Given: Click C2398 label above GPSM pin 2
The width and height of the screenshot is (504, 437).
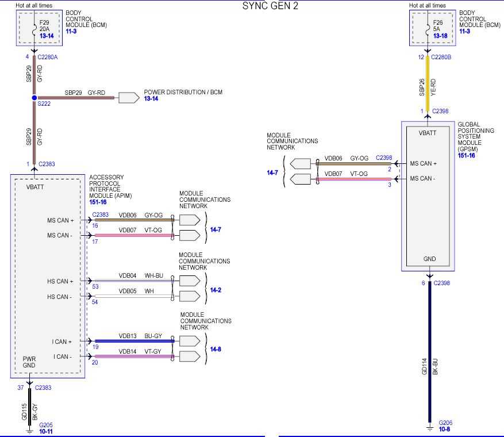Looking at the screenshot, I should pos(384,158).
